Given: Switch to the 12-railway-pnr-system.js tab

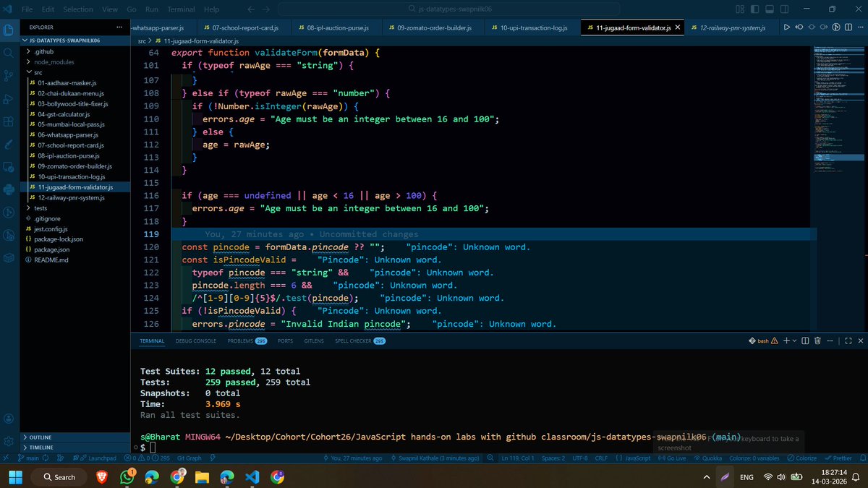Looking at the screenshot, I should coord(730,27).
